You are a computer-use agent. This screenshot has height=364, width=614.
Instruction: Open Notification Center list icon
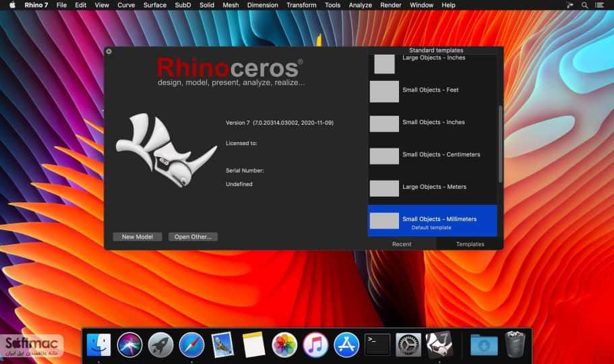click(599, 5)
